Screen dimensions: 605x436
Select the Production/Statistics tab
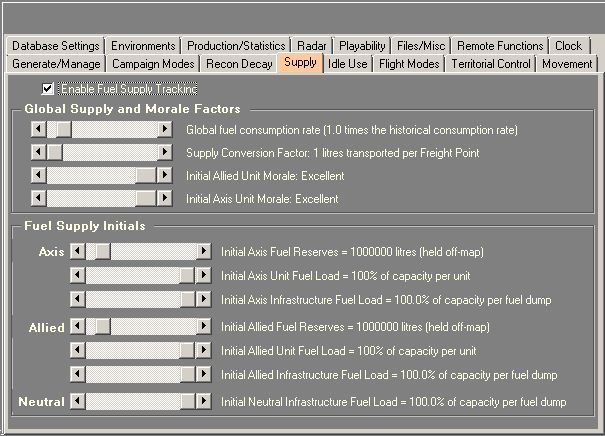pyautogui.click(x=236, y=46)
